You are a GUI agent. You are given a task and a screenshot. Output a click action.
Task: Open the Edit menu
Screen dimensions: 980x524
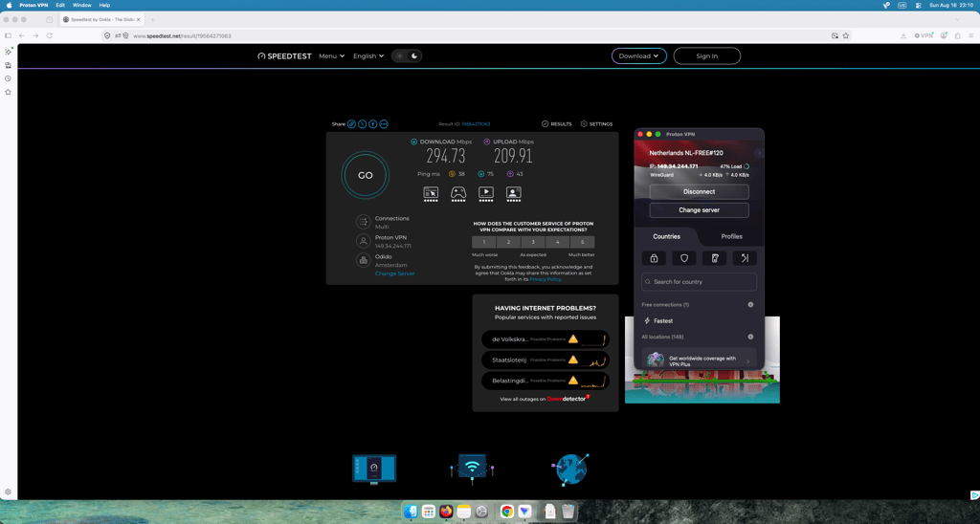[60, 5]
